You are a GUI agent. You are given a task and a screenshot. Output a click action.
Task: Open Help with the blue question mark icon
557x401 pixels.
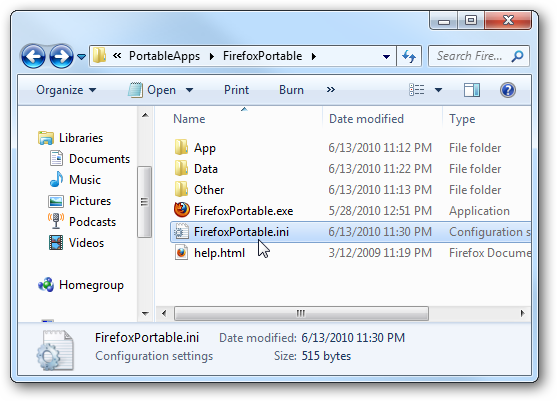pyautogui.click(x=508, y=90)
